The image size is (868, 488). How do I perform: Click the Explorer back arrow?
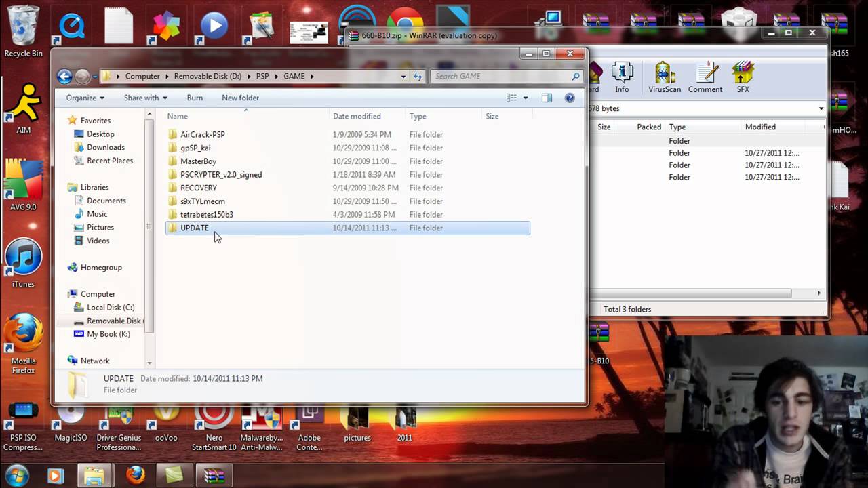tap(64, 77)
